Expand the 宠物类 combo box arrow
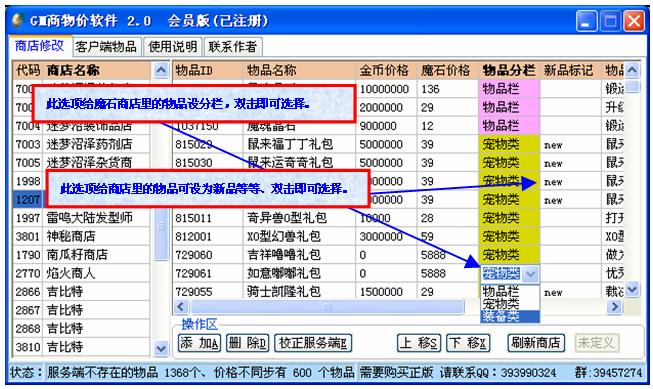 (531, 274)
